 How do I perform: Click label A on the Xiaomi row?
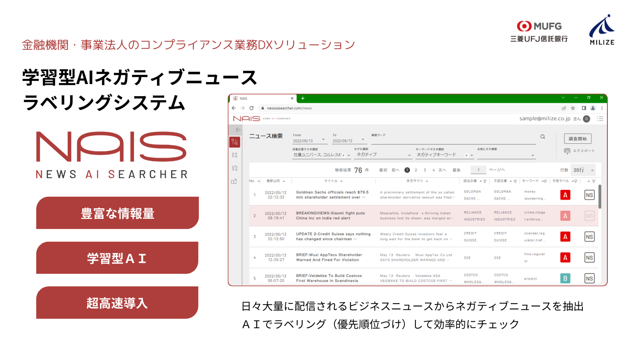[x=565, y=216]
